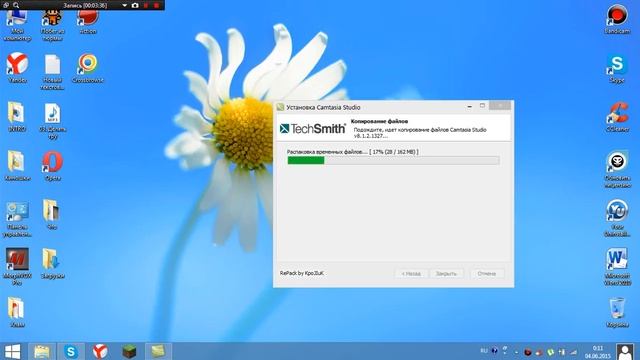
Task: Open File Explorer from the taskbar
Action: (x=42, y=351)
